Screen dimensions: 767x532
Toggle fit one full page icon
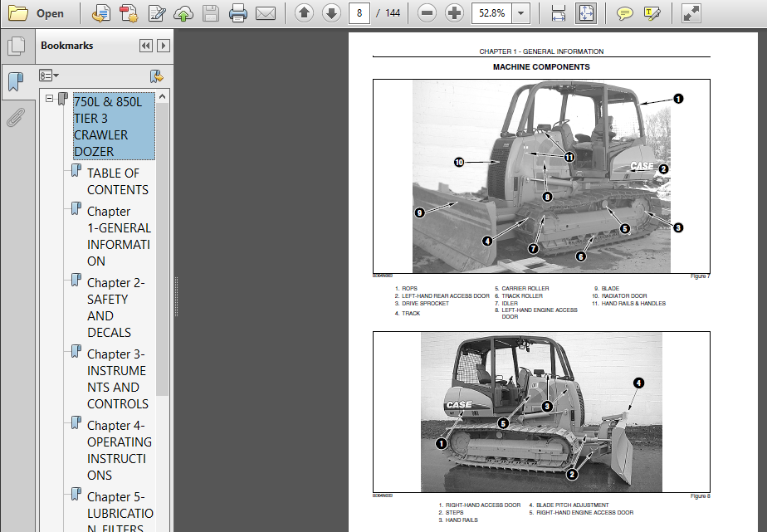click(586, 13)
